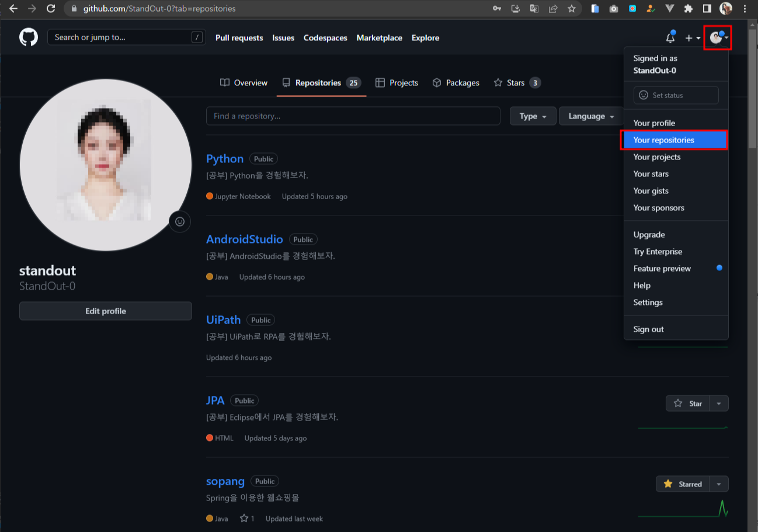
Task: Open the AndroidStudio repository link
Action: [x=245, y=239]
